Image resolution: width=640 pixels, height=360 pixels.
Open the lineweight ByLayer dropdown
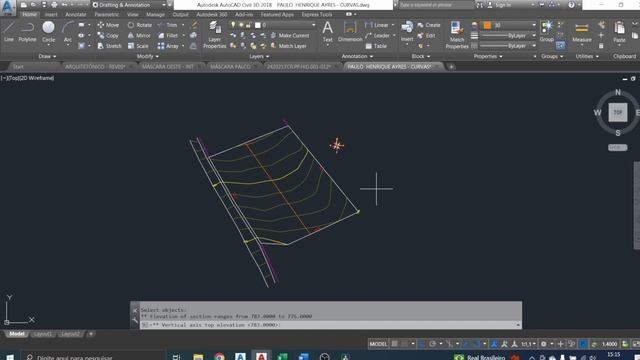point(508,36)
